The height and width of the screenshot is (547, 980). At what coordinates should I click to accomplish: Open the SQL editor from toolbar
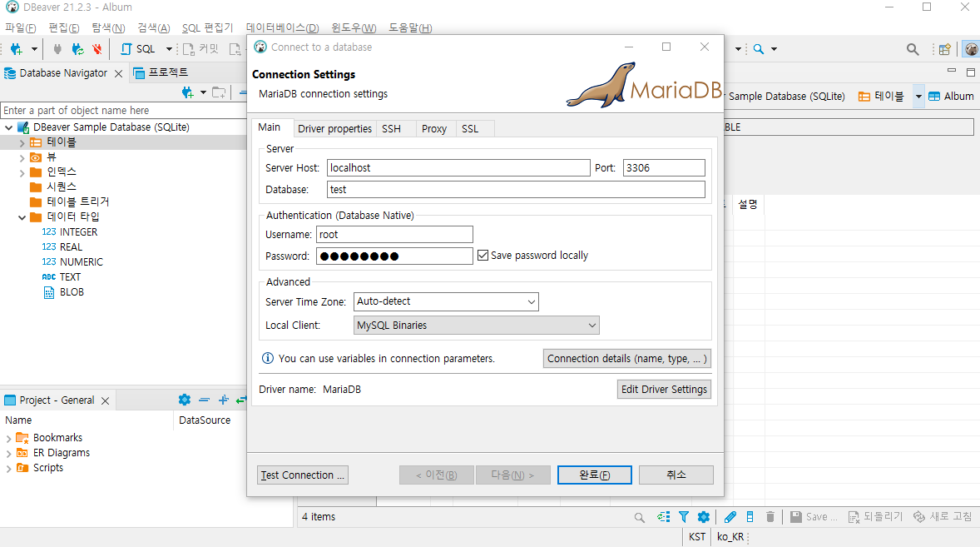[137, 49]
